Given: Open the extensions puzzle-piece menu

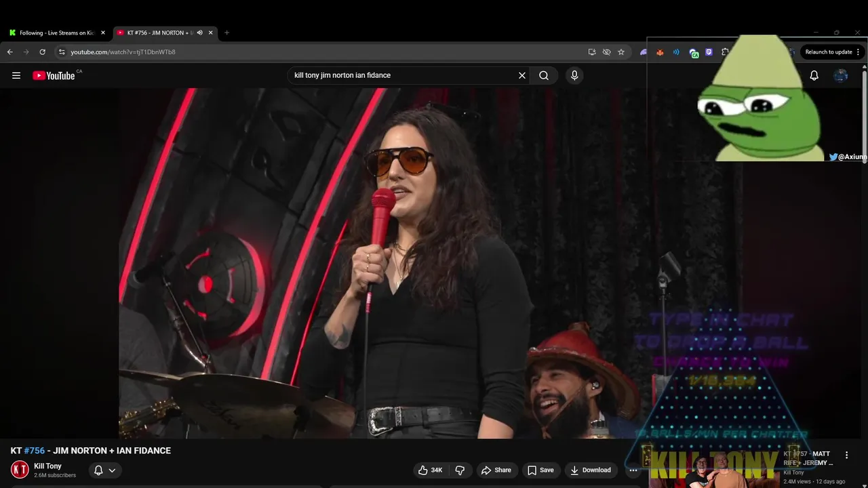Looking at the screenshot, I should (x=725, y=52).
